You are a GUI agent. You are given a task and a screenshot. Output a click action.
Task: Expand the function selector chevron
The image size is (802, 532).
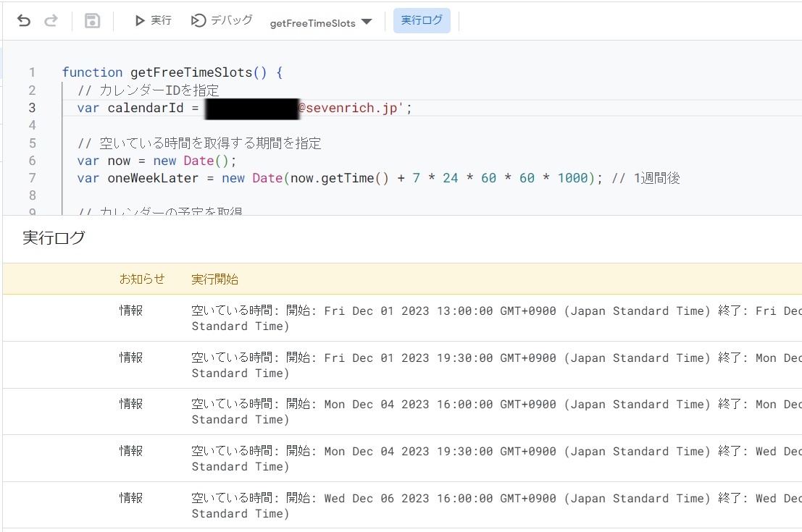pyautogui.click(x=368, y=22)
